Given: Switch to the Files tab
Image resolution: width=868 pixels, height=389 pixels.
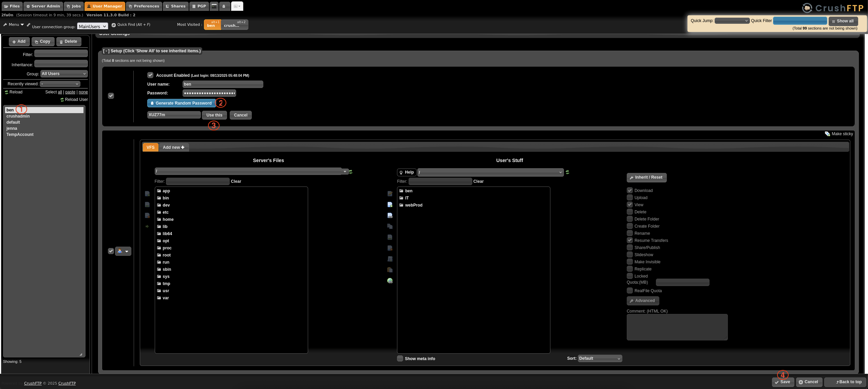Looking at the screenshot, I should point(12,6).
